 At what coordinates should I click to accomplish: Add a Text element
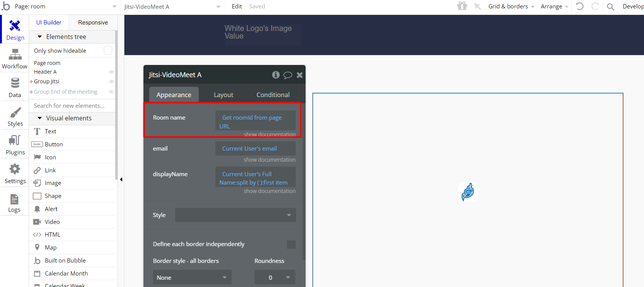click(x=72, y=131)
